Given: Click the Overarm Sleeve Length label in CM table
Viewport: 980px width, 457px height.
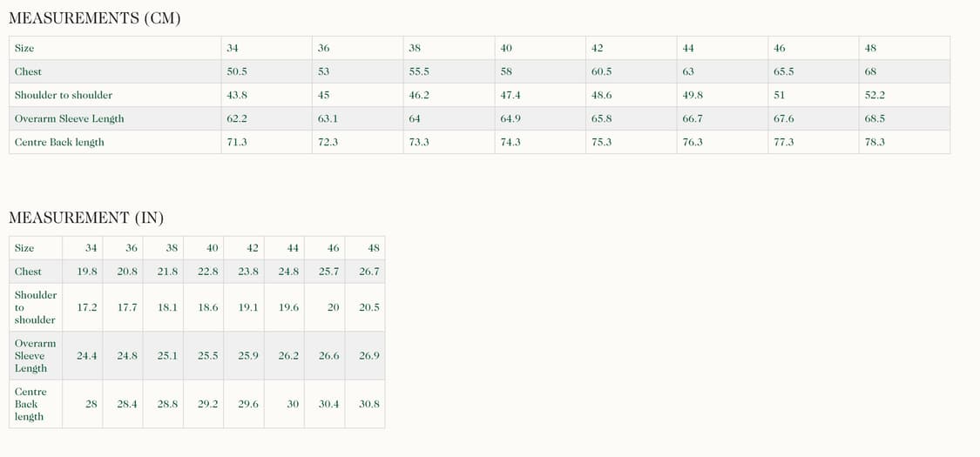Looking at the screenshot, I should (69, 118).
